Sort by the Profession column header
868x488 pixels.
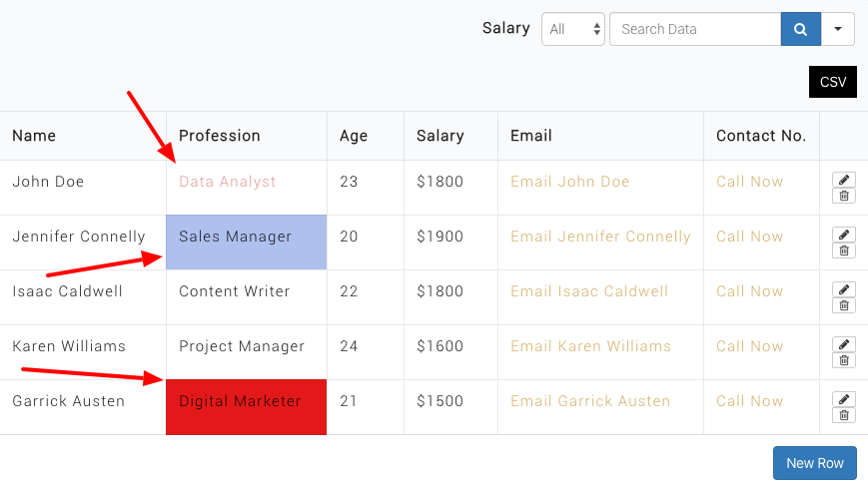point(220,136)
